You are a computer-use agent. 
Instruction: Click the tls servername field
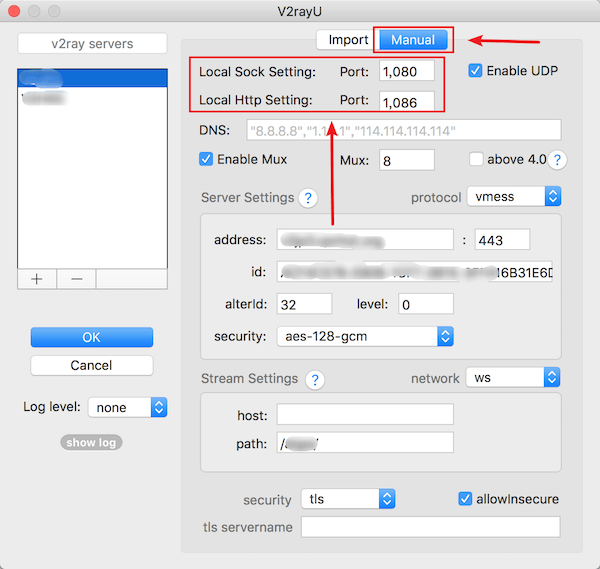tap(430, 527)
